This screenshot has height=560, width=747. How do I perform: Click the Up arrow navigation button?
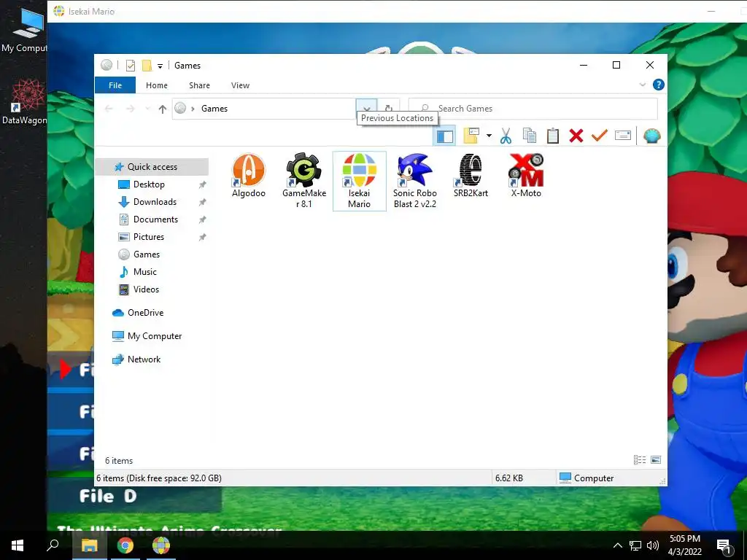point(163,109)
